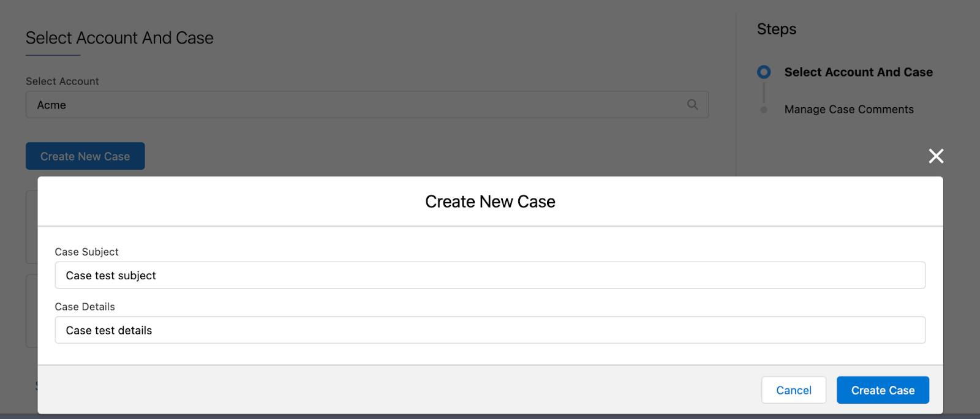
Task: Cancel the new case creation
Action: 794,390
